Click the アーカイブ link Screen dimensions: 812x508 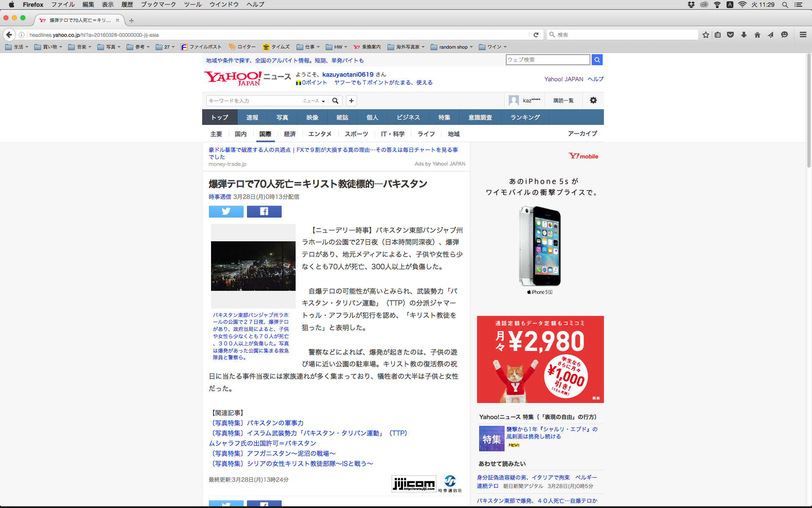point(582,133)
